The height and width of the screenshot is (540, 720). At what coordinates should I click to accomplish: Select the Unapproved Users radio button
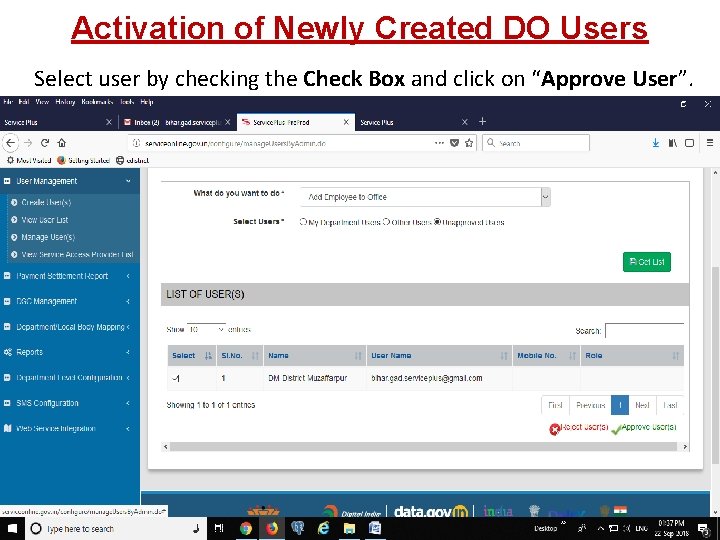tap(437, 222)
